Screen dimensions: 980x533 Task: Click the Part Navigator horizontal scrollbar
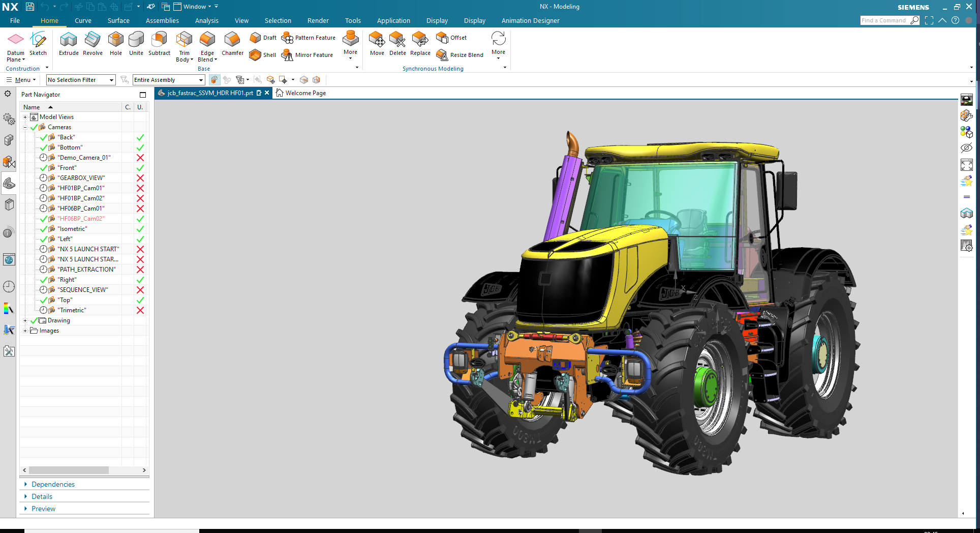(x=69, y=470)
